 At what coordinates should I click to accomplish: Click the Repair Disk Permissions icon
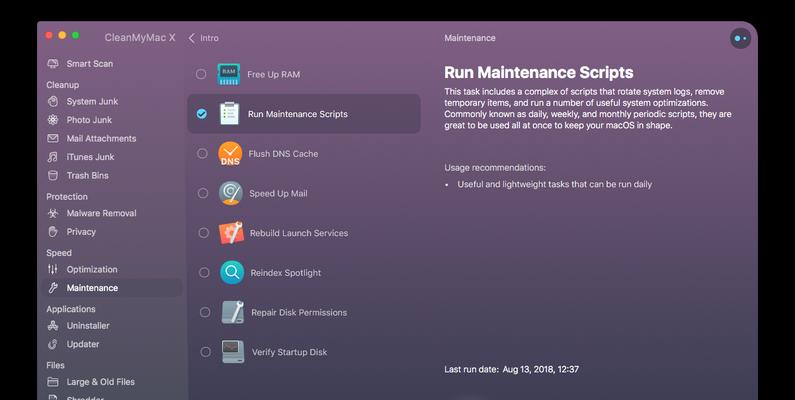point(233,312)
